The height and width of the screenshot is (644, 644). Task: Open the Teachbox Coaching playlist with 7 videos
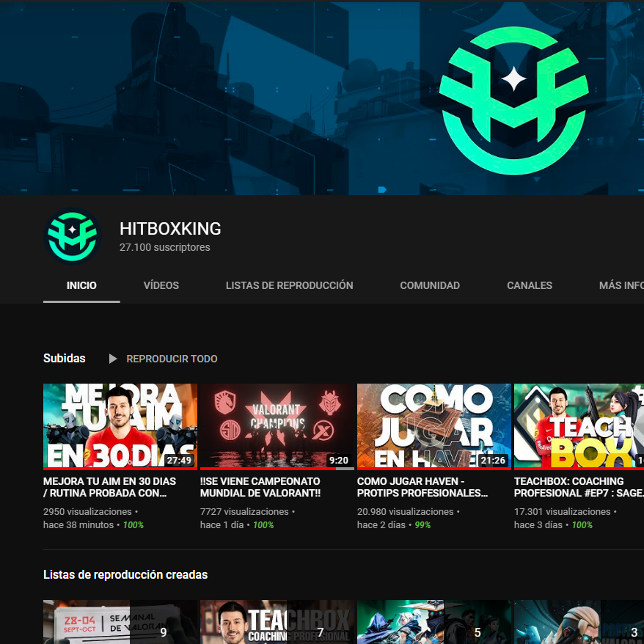point(277,622)
